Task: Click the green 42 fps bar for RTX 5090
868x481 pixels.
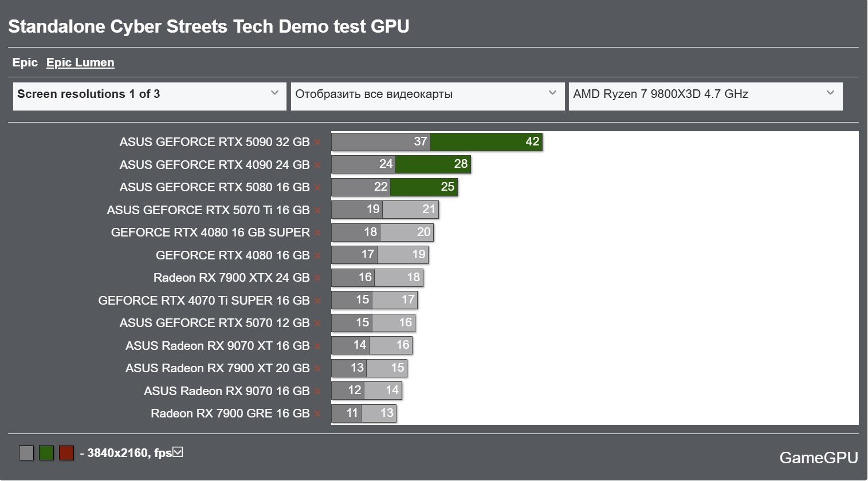Action: pos(486,142)
